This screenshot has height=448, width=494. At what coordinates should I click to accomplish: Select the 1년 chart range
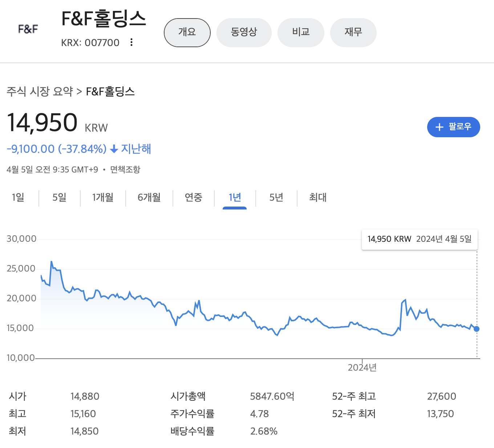pos(235,197)
